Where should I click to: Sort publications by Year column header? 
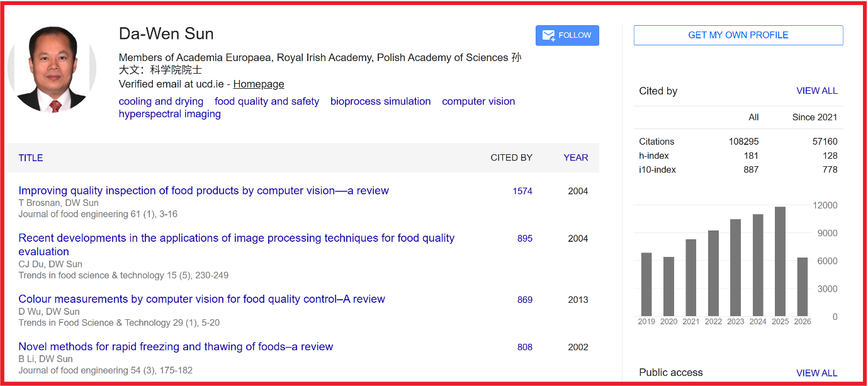pos(576,158)
